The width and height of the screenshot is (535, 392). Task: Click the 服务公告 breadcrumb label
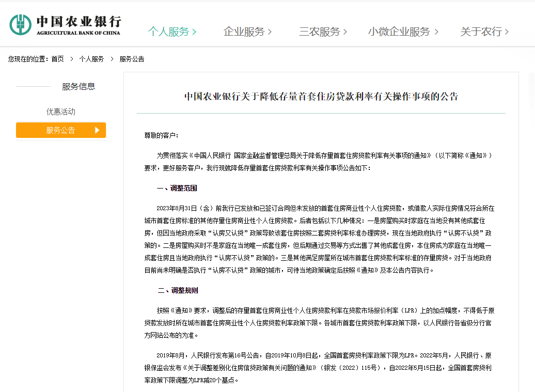tap(132, 59)
